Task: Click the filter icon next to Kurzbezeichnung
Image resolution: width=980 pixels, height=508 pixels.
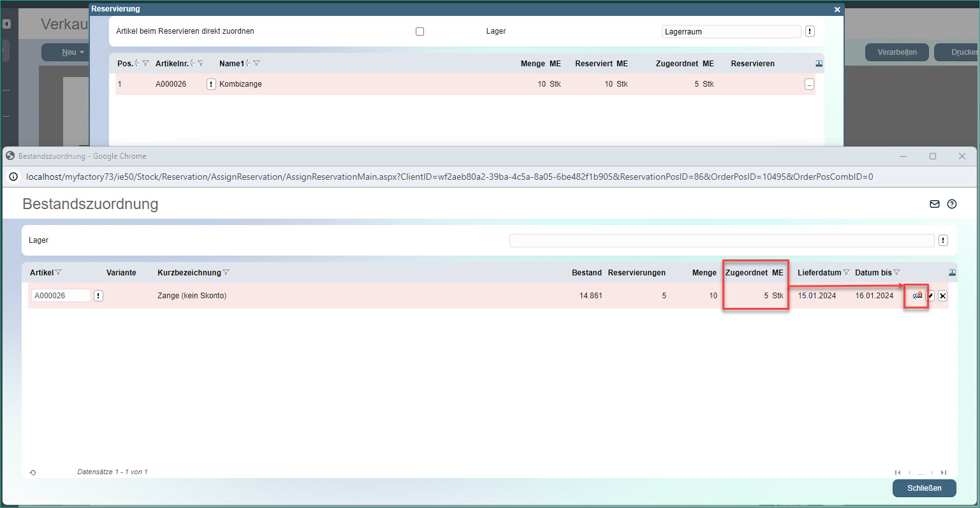Action: tap(226, 273)
